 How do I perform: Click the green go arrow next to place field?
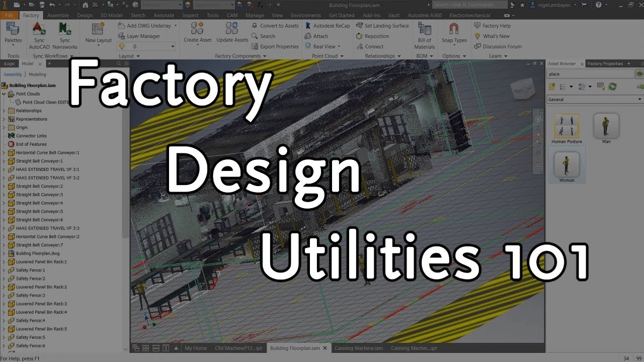point(640,74)
